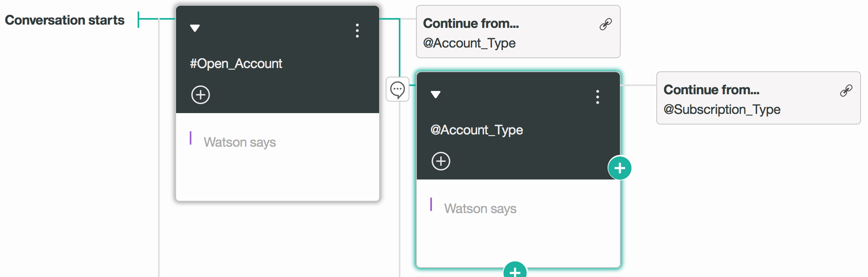Click link icon on @Account_Type continue card
Screen dimensions: 868x277
point(606,24)
